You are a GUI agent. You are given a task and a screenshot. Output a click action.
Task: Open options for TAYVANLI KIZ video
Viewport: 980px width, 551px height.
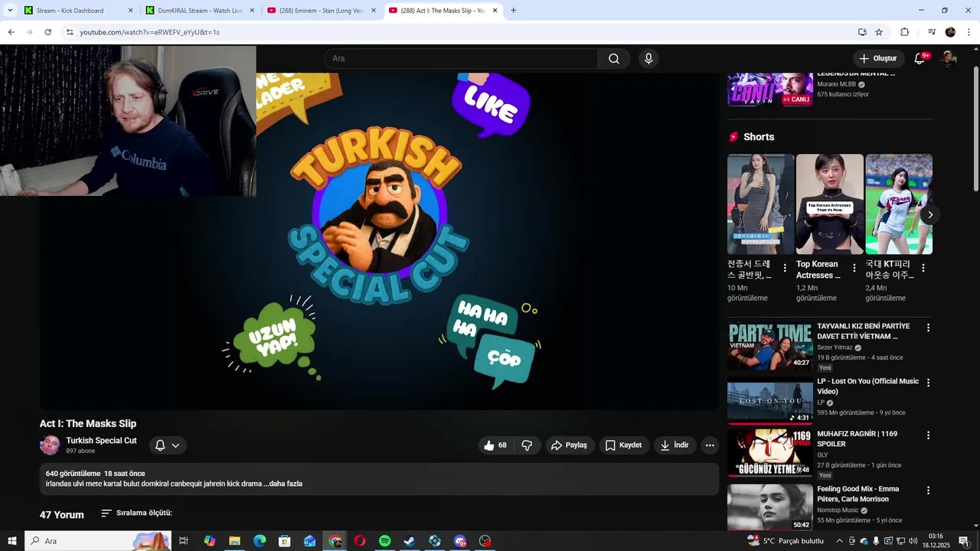click(928, 328)
